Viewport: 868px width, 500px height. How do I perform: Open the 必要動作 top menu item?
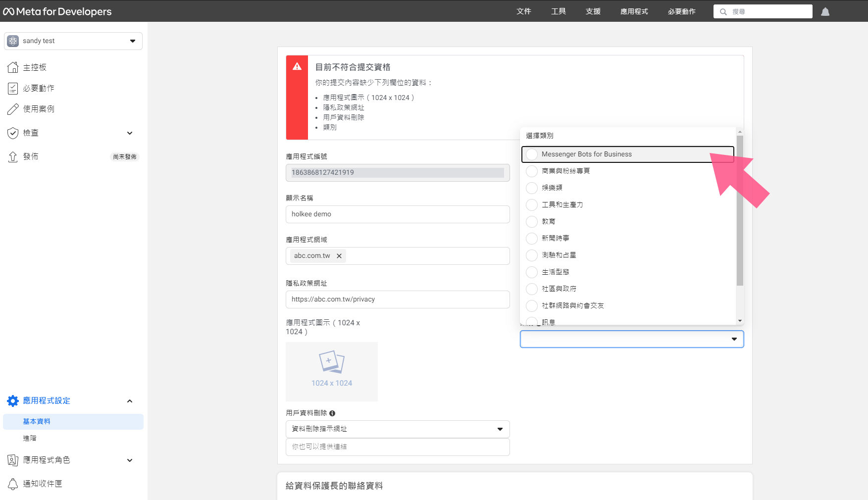click(682, 11)
